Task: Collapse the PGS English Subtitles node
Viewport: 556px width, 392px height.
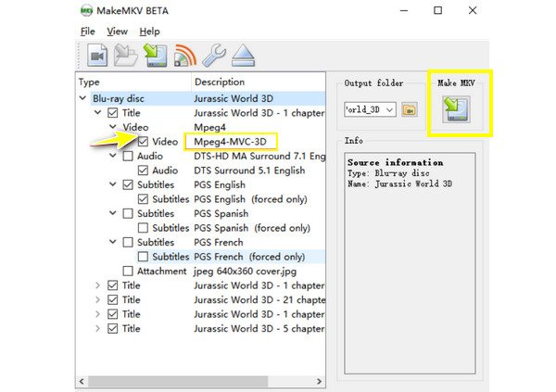Action: coord(113,184)
